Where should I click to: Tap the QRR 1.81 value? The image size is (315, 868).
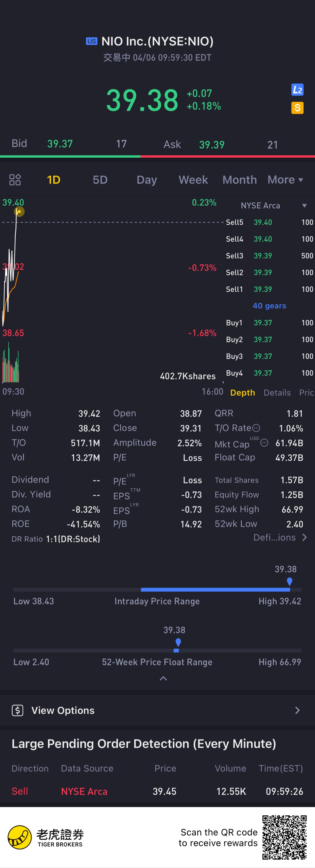point(295,414)
